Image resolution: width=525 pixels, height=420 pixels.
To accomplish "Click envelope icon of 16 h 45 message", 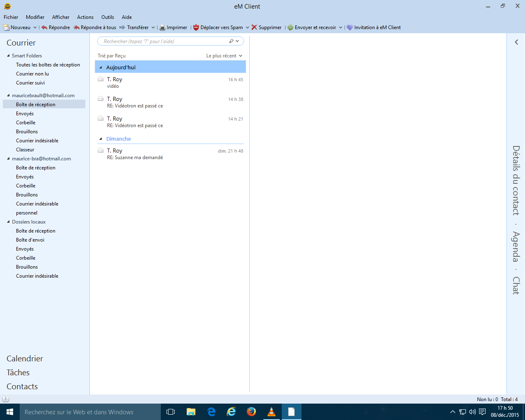I will [x=100, y=79].
